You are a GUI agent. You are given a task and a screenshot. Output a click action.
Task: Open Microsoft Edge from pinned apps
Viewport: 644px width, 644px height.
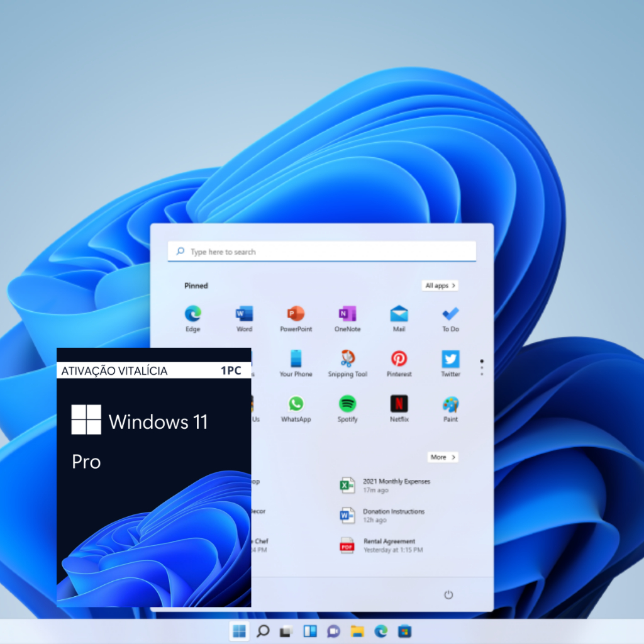(x=192, y=314)
